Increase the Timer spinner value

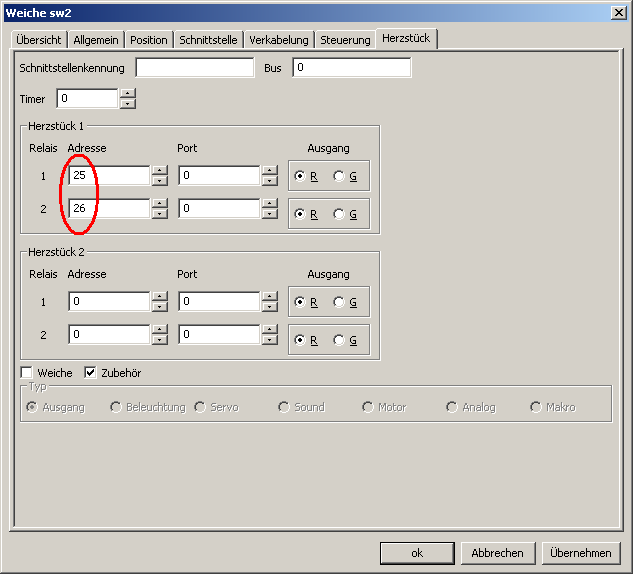pyautogui.click(x=127, y=94)
